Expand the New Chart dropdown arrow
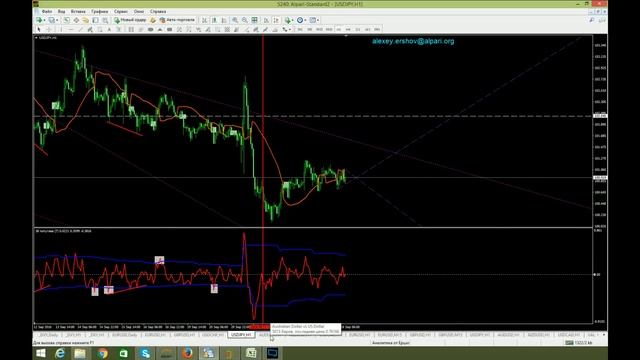 click(44, 20)
